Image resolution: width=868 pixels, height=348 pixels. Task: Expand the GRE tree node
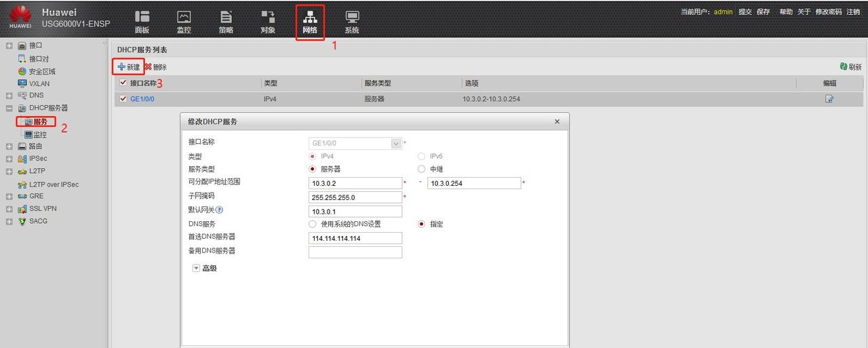pyautogui.click(x=9, y=196)
